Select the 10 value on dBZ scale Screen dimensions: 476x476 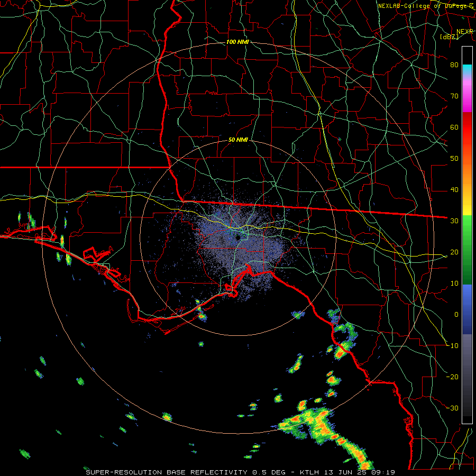(x=454, y=283)
